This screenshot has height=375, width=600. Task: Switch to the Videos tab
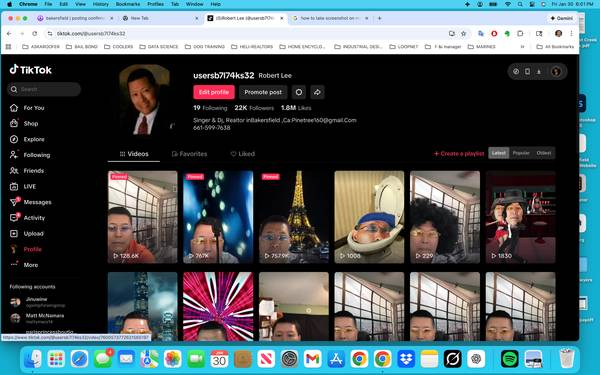[134, 154]
